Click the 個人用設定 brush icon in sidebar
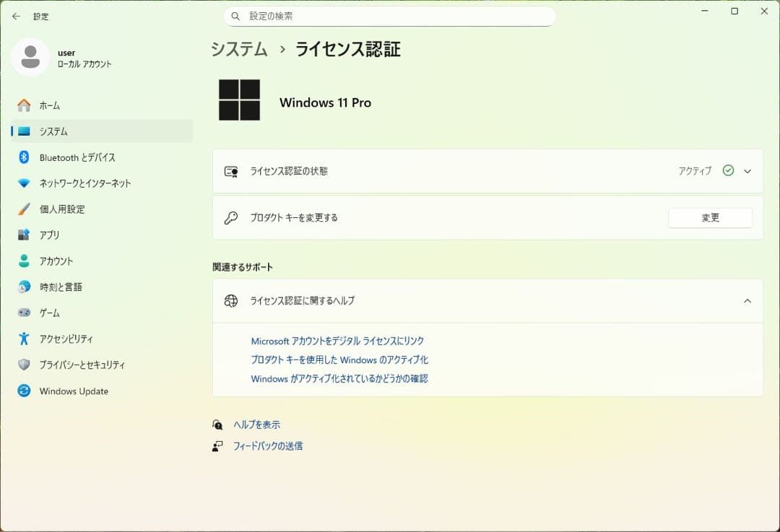This screenshot has height=532, width=780. click(x=23, y=209)
